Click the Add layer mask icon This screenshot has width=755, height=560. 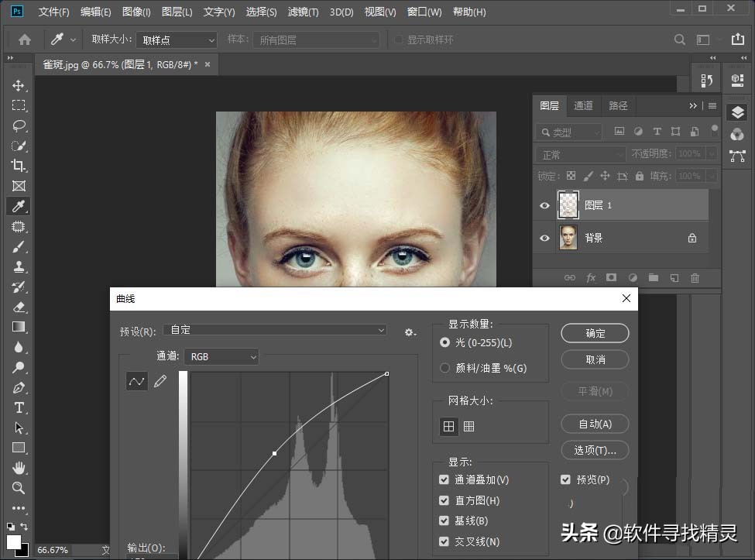611,277
